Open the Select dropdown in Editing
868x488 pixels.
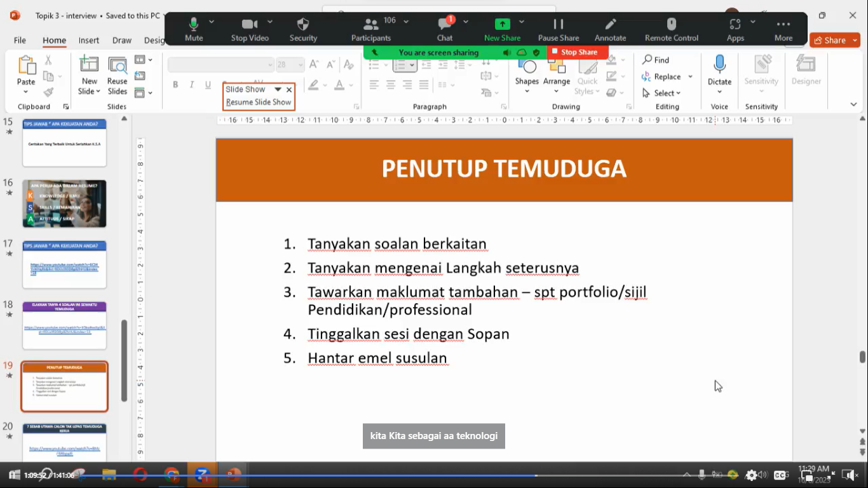[661, 93]
